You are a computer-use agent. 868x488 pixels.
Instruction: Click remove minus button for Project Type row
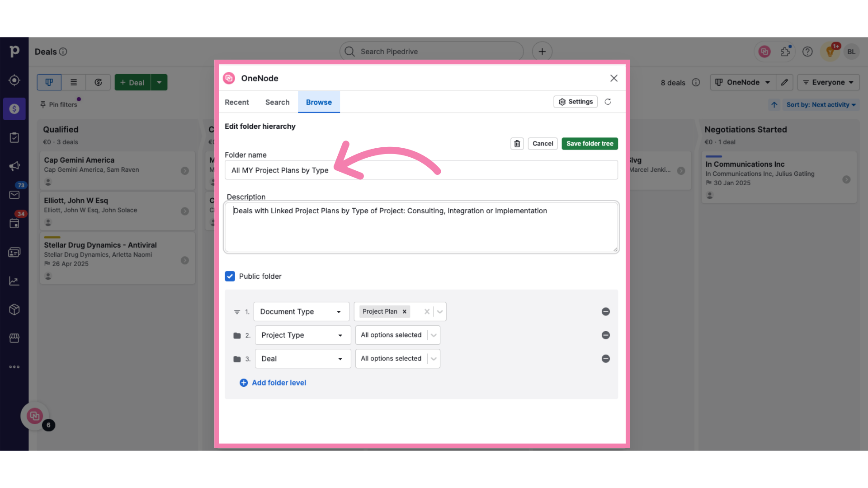pyautogui.click(x=606, y=335)
